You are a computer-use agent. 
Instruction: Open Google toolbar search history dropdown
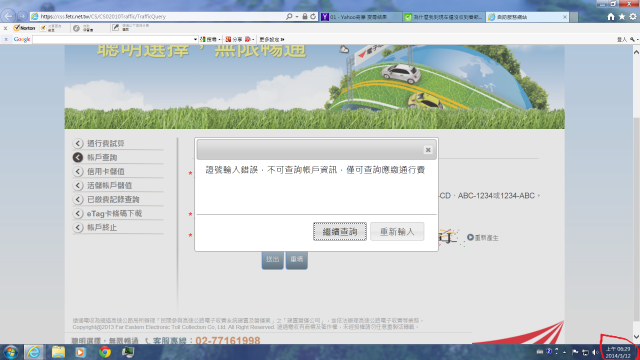point(195,39)
